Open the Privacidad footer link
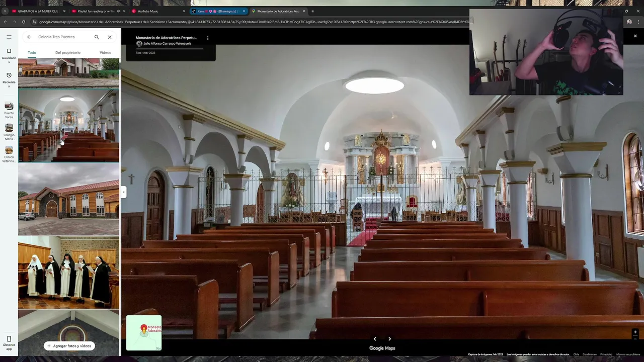The image size is (644, 362). point(606,354)
